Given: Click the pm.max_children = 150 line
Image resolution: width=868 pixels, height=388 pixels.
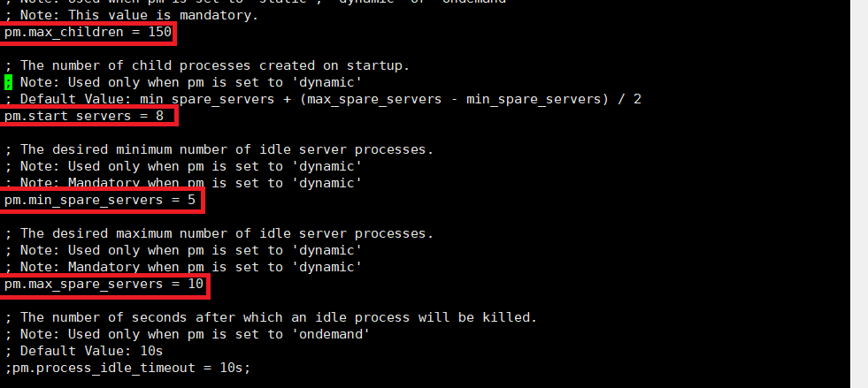Looking at the screenshot, I should (88, 32).
